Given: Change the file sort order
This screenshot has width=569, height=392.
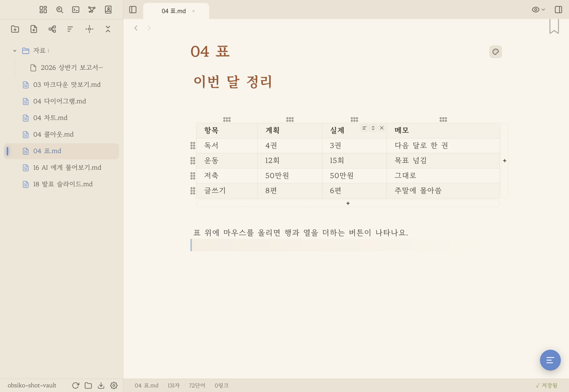Looking at the screenshot, I should [x=70, y=29].
